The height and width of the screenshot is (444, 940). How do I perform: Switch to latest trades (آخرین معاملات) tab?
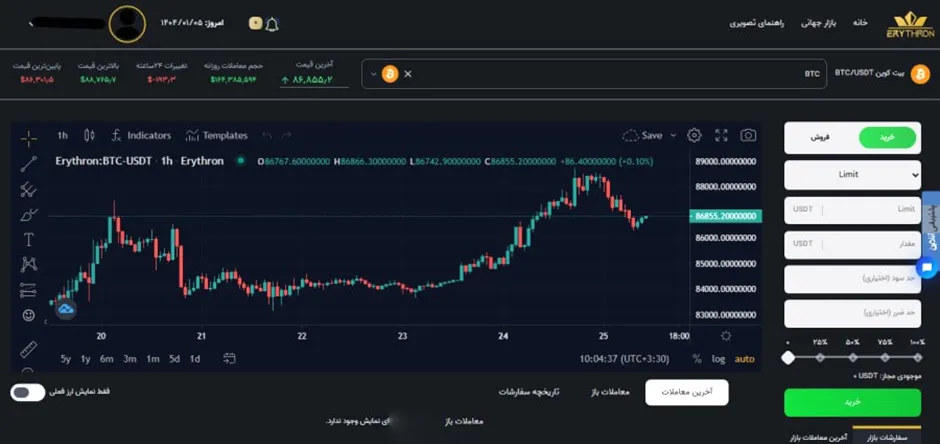(x=687, y=392)
